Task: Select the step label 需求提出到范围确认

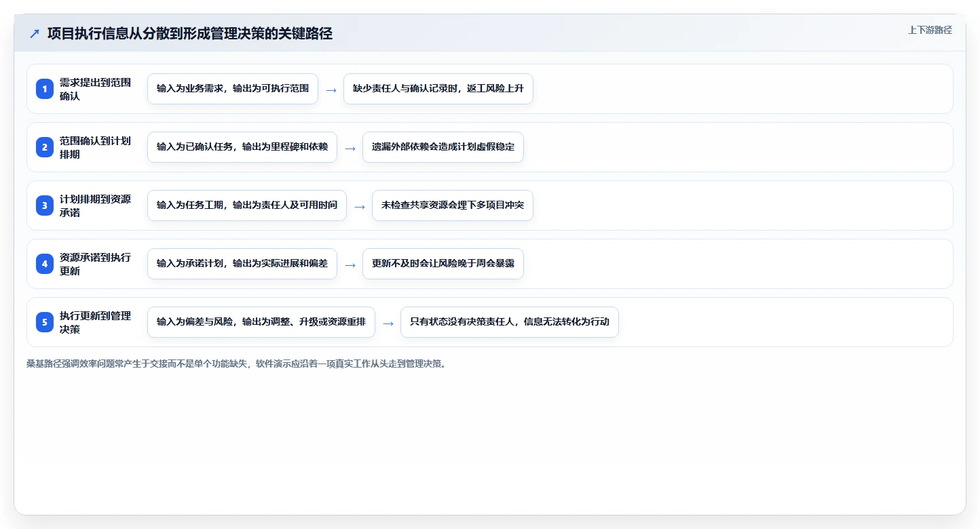Action: [96, 89]
